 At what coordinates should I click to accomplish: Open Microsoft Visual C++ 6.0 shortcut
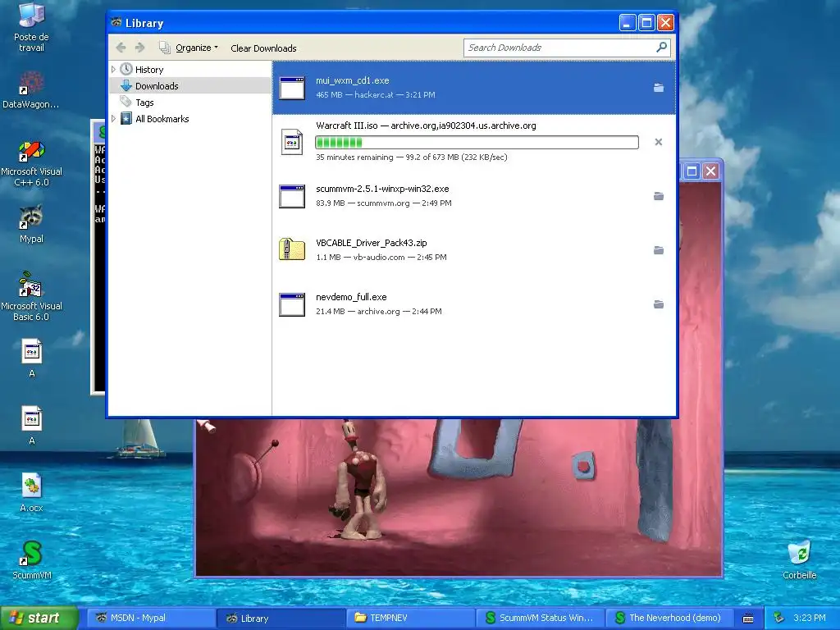pyautogui.click(x=31, y=163)
